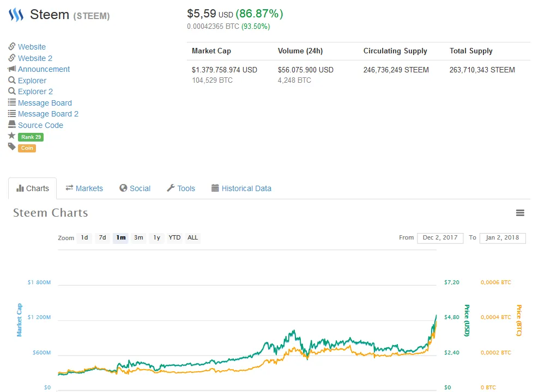Image resolution: width=545 pixels, height=392 pixels.
Task: Click the list icon beside Message Board 2
Action: click(12, 114)
